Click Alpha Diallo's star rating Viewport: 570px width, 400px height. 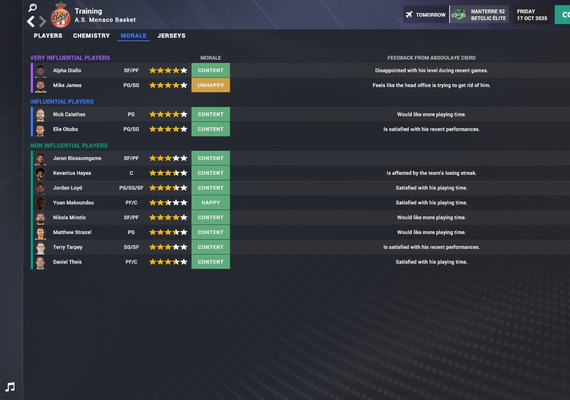pos(168,71)
